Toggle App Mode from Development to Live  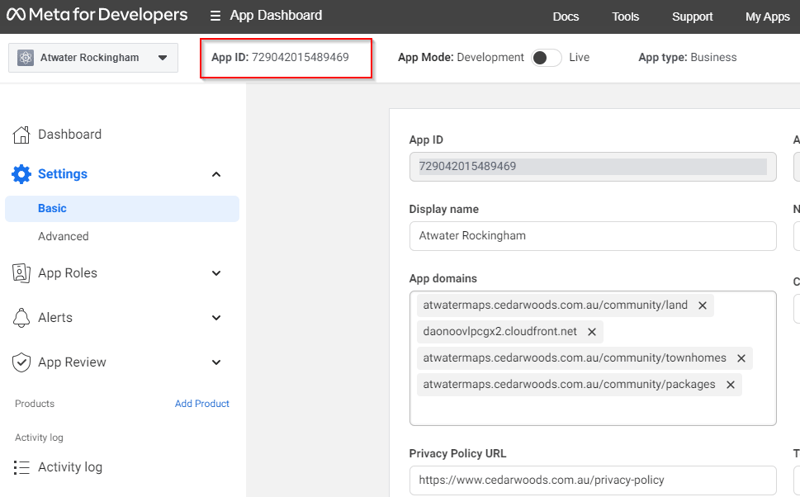click(546, 58)
